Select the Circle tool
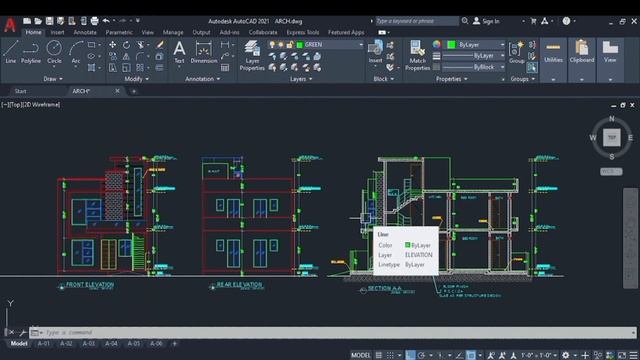640x360 pixels. coord(54,52)
